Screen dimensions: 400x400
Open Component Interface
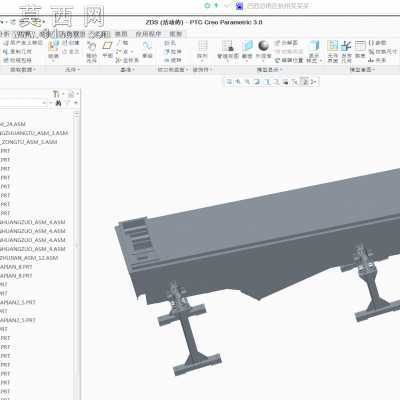[332, 52]
